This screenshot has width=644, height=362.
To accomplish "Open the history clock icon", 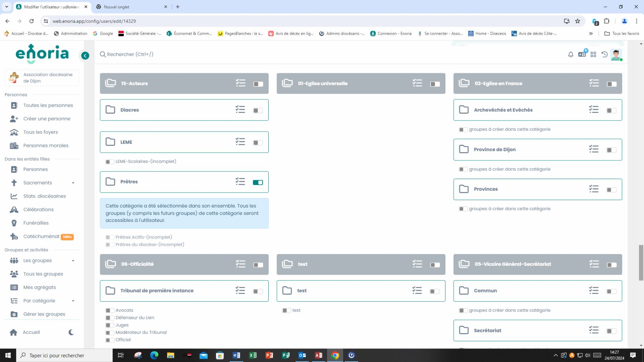I will click(x=604, y=55).
